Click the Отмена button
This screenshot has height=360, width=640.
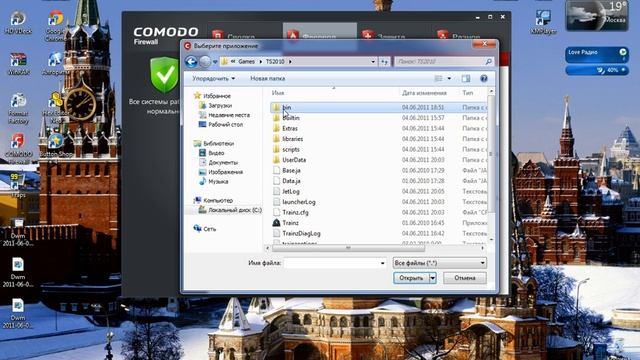[x=465, y=278]
